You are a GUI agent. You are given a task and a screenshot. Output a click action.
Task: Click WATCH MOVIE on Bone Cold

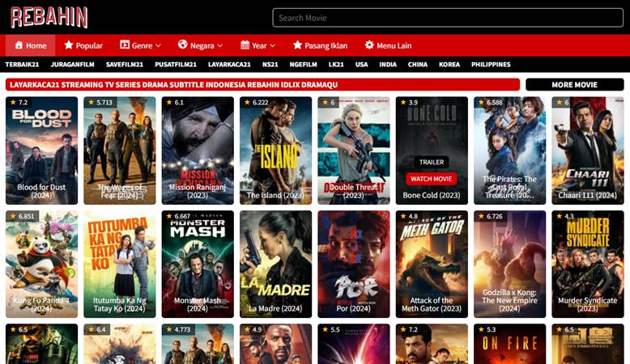click(431, 179)
